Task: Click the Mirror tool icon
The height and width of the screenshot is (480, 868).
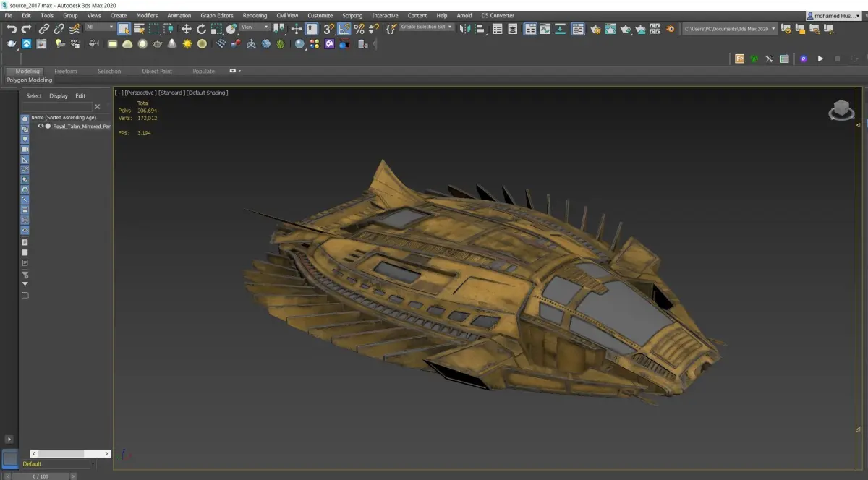Action: tap(465, 29)
